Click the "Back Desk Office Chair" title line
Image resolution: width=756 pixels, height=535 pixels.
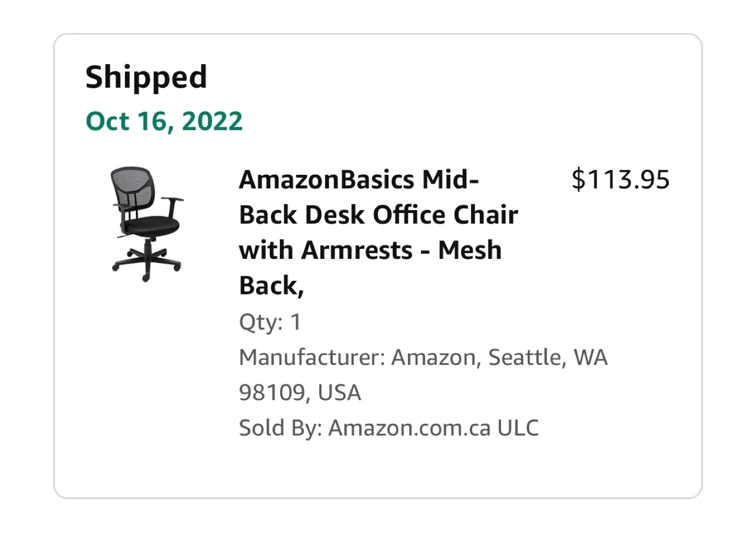[x=378, y=215]
